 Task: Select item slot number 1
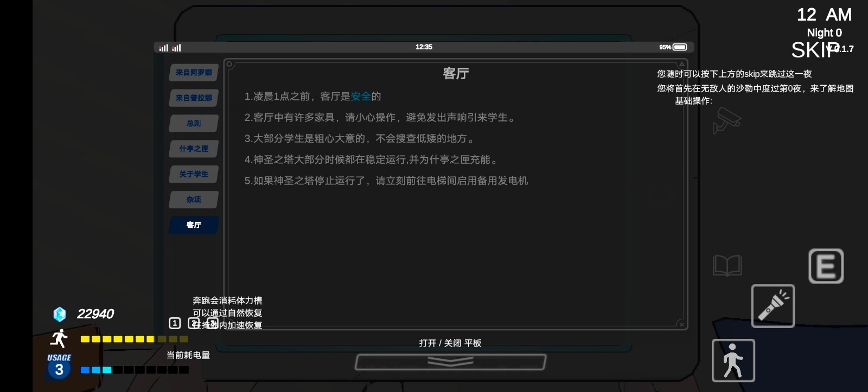175,323
